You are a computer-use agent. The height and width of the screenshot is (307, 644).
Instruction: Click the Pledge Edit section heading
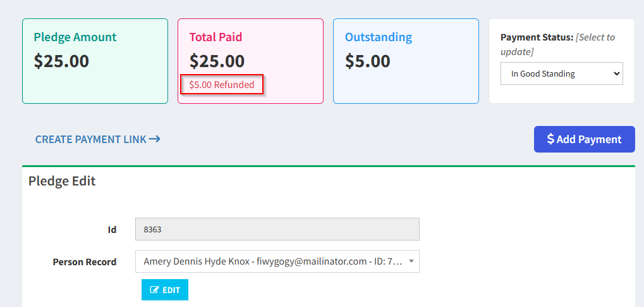click(62, 182)
